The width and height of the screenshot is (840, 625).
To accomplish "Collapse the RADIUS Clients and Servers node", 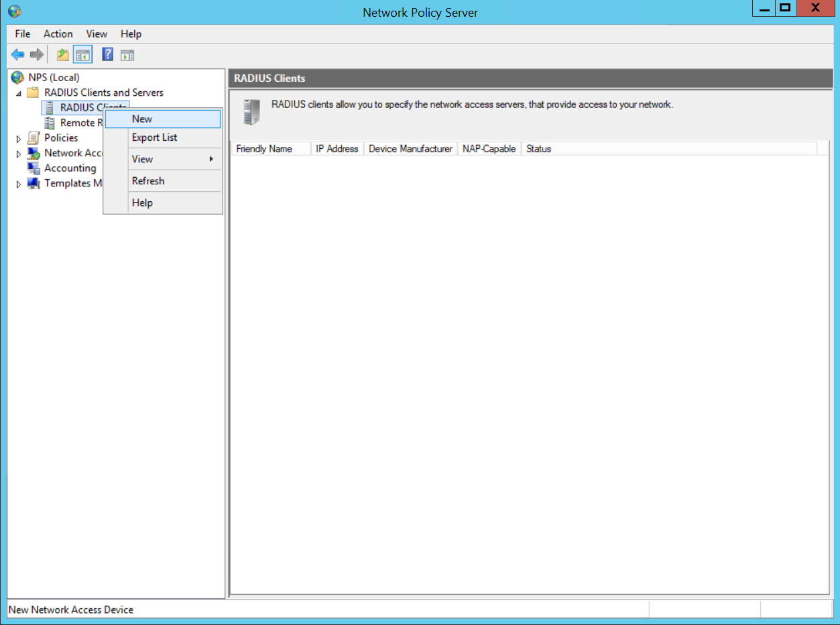I will (x=19, y=93).
